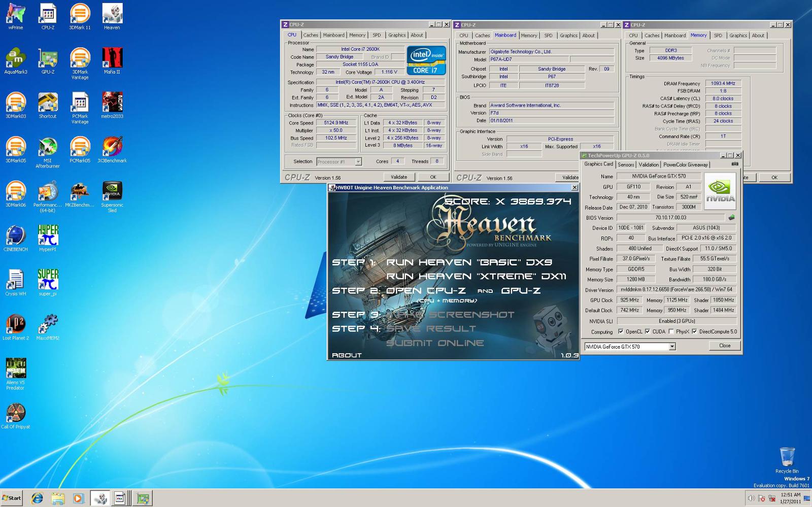This screenshot has height=507, width=812.
Task: Click OK in the first CPU-Z window
Action: click(433, 177)
